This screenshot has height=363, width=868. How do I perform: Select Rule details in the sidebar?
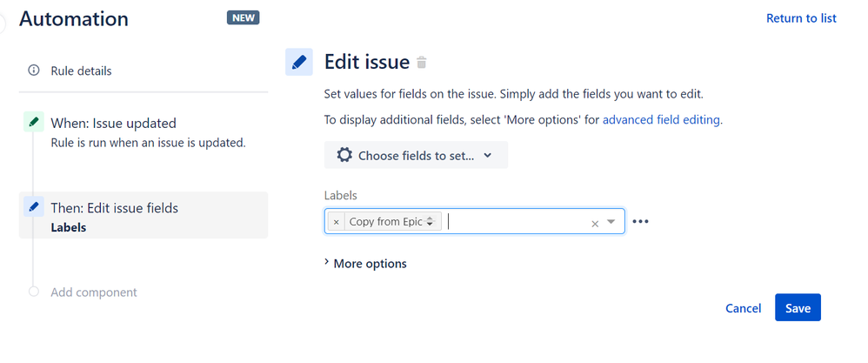[81, 71]
